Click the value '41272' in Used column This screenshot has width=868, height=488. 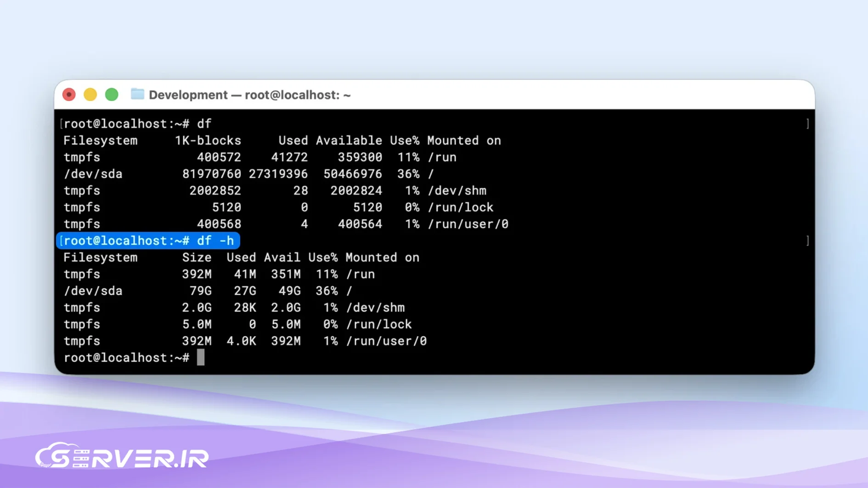[x=289, y=157]
